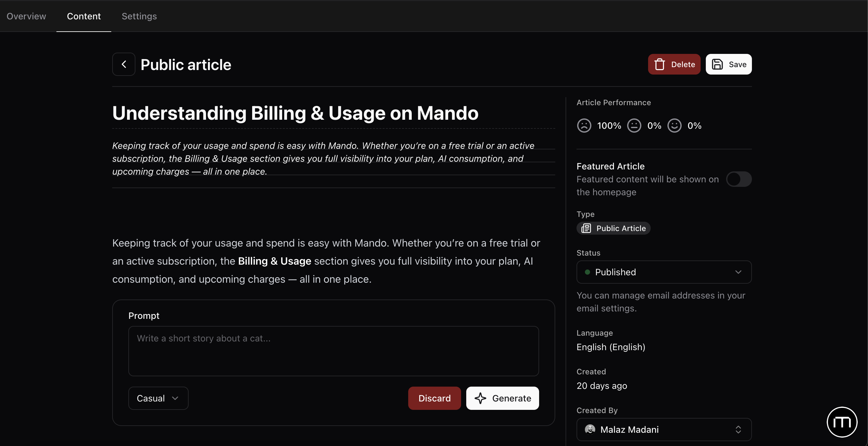
Task: Open the Created By Malaz Madani selector
Action: click(664, 429)
